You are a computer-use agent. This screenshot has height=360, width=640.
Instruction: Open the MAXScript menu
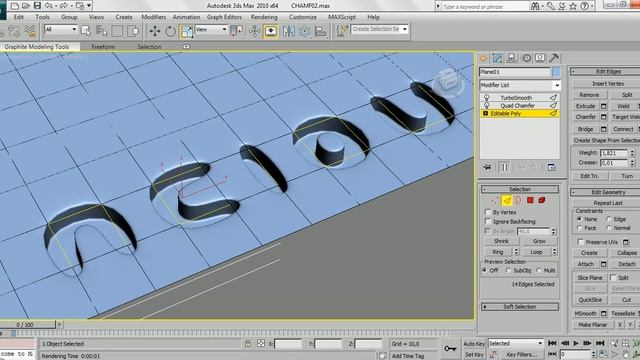click(342, 17)
